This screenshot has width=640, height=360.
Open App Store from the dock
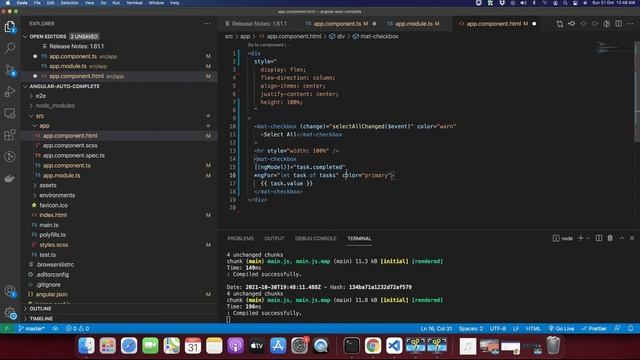(x=278, y=346)
